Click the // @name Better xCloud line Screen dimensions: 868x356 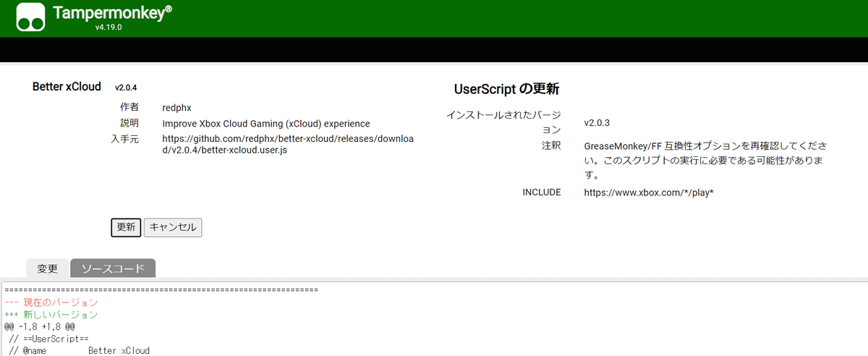pyautogui.click(x=80, y=350)
